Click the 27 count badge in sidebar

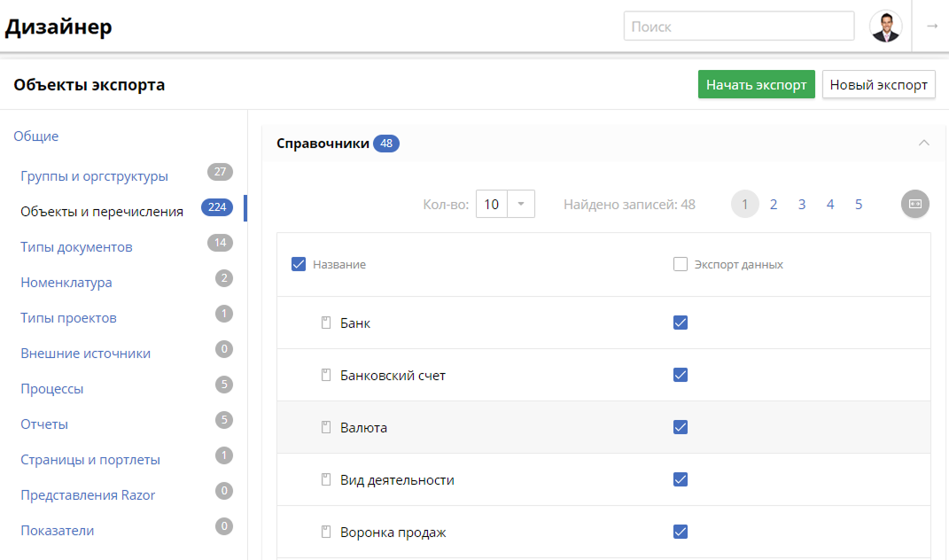click(x=220, y=172)
